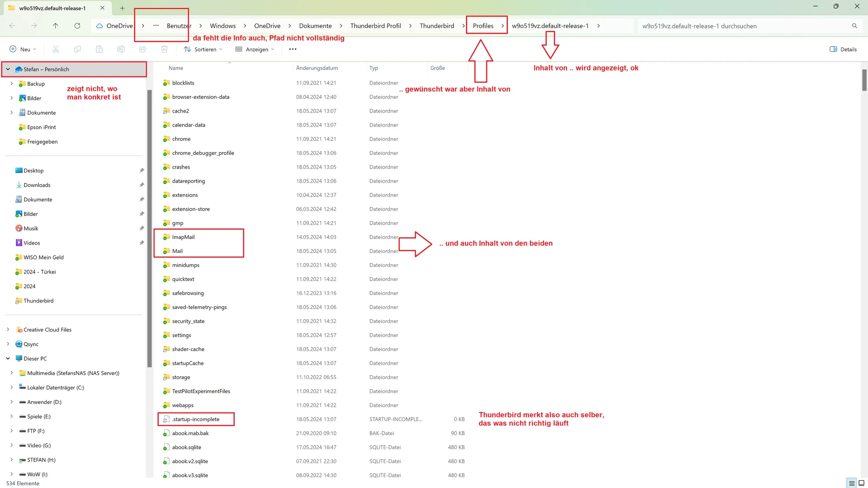Screen dimensions: 868x488
Task: Sort by the Typ column header
Action: [373, 68]
